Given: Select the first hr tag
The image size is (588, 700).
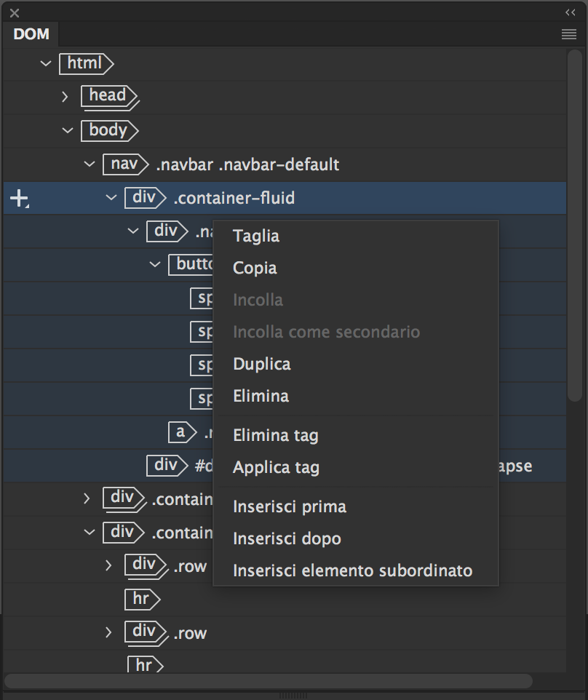Looking at the screenshot, I should 141,599.
